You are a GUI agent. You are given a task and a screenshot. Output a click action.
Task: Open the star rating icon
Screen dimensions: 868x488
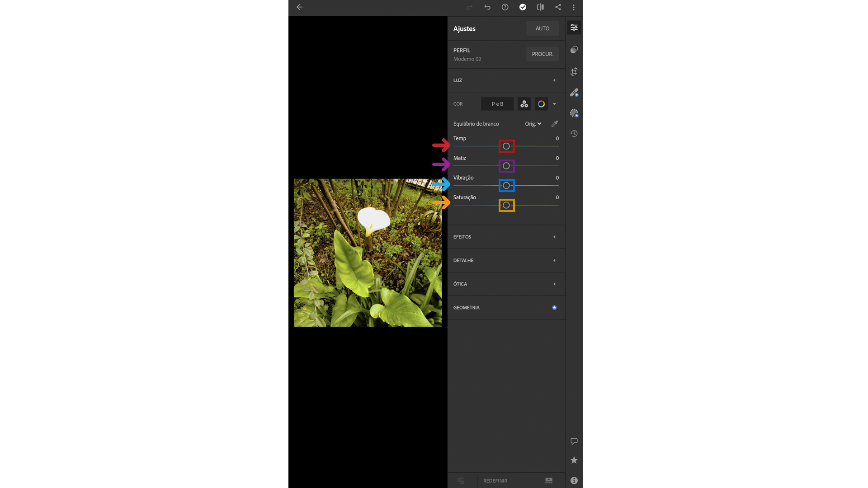[x=574, y=460]
